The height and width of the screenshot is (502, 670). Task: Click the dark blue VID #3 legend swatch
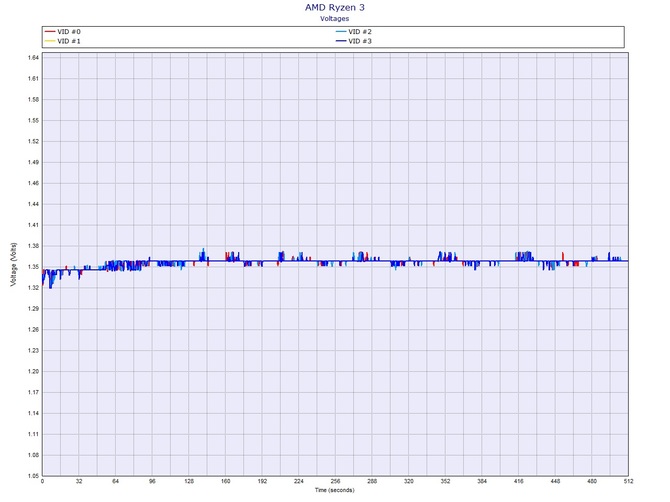click(340, 41)
